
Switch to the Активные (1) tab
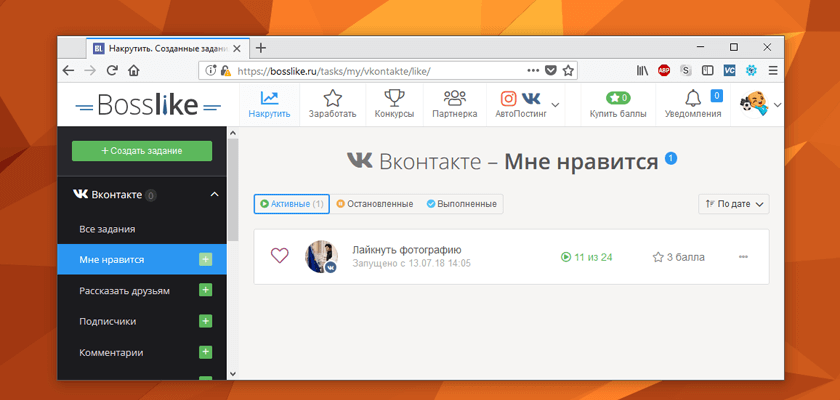pos(291,204)
